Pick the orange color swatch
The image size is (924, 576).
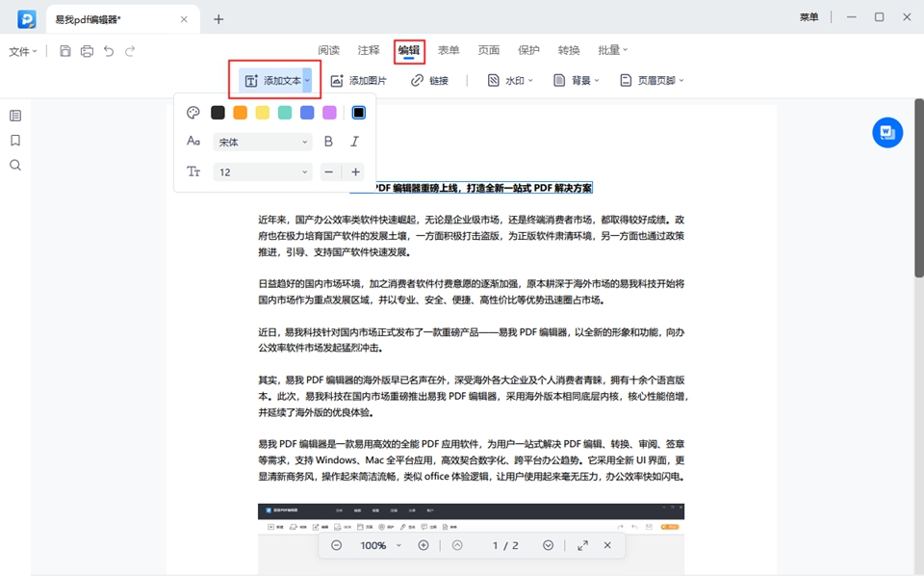240,113
